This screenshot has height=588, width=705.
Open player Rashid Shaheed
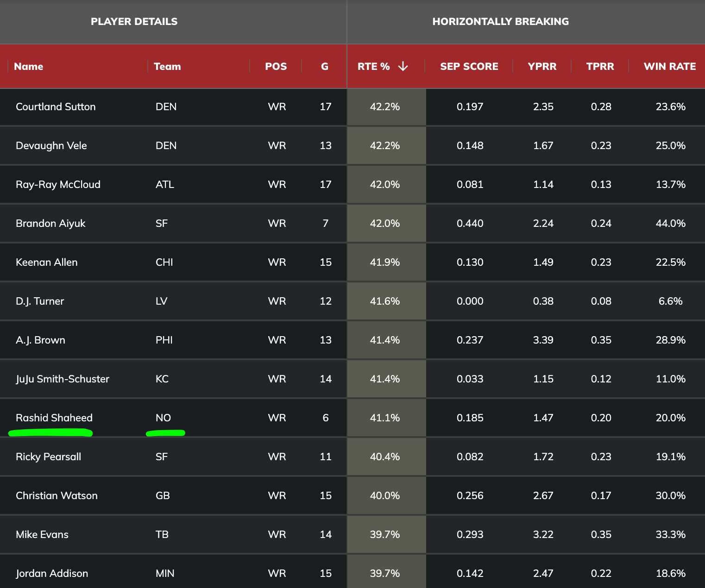54,418
